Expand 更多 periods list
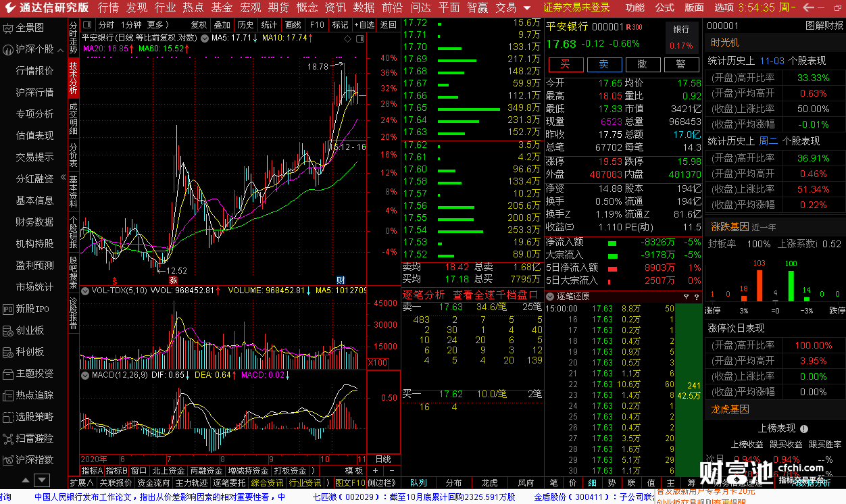The width and height of the screenshot is (846, 504). coord(158,24)
